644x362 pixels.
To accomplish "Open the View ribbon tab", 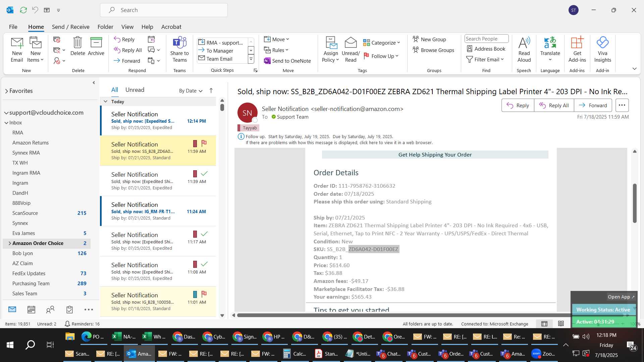I will click(127, 27).
